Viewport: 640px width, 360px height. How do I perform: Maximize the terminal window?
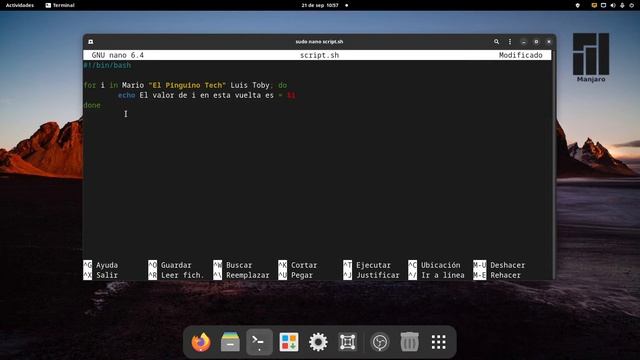(536, 42)
